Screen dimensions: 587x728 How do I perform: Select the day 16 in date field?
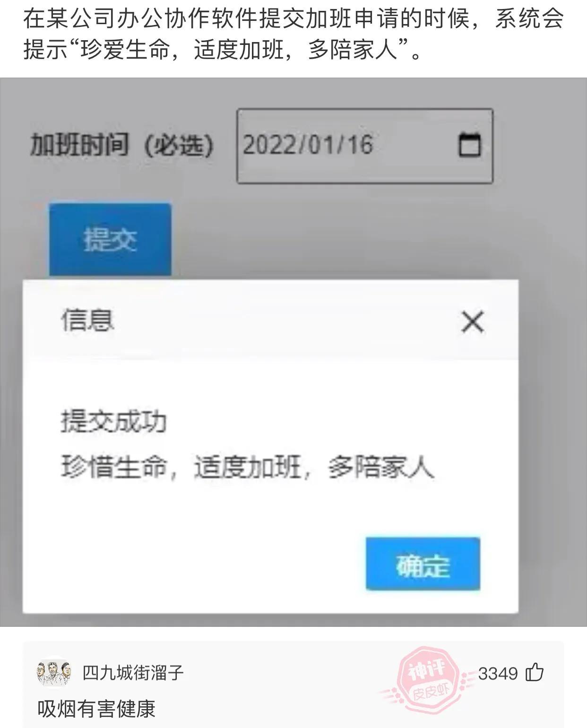[360, 145]
